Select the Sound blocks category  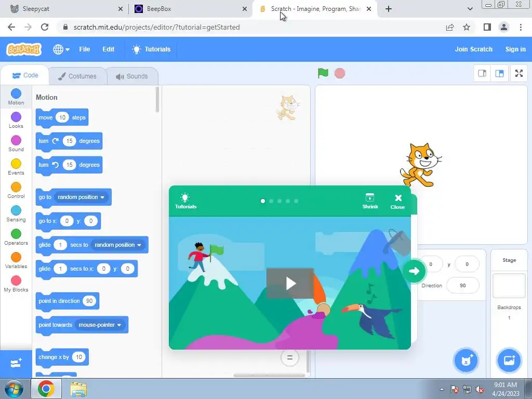point(16,143)
